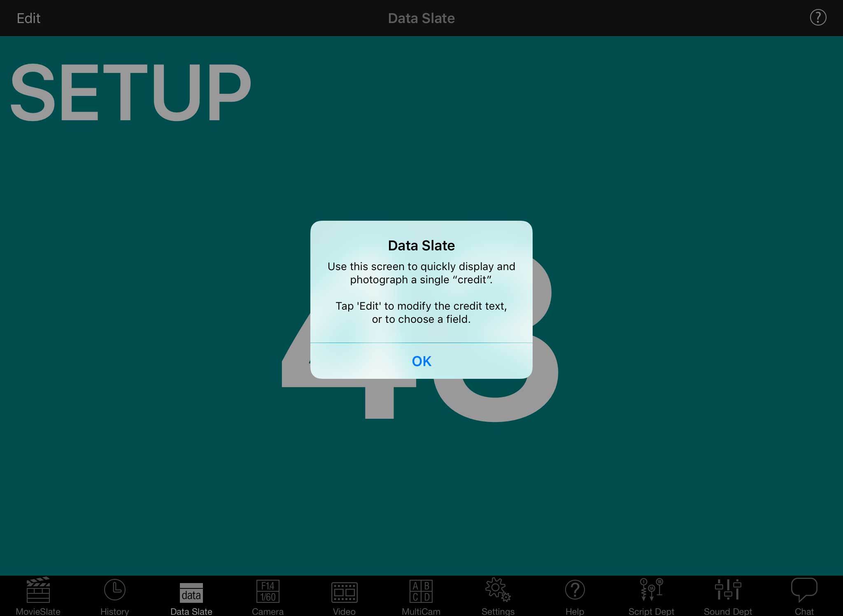
Task: Dismiss the Data Slate dialog with OK
Action: 421,361
